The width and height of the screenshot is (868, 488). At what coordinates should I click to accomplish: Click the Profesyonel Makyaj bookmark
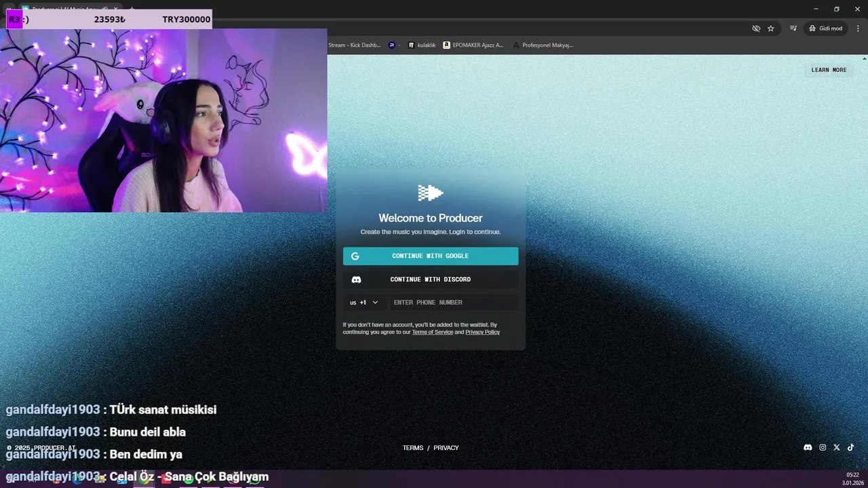pos(543,45)
